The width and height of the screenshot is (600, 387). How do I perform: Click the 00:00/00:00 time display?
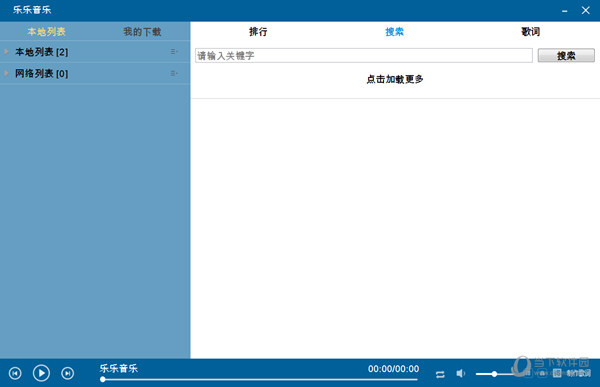(x=393, y=369)
